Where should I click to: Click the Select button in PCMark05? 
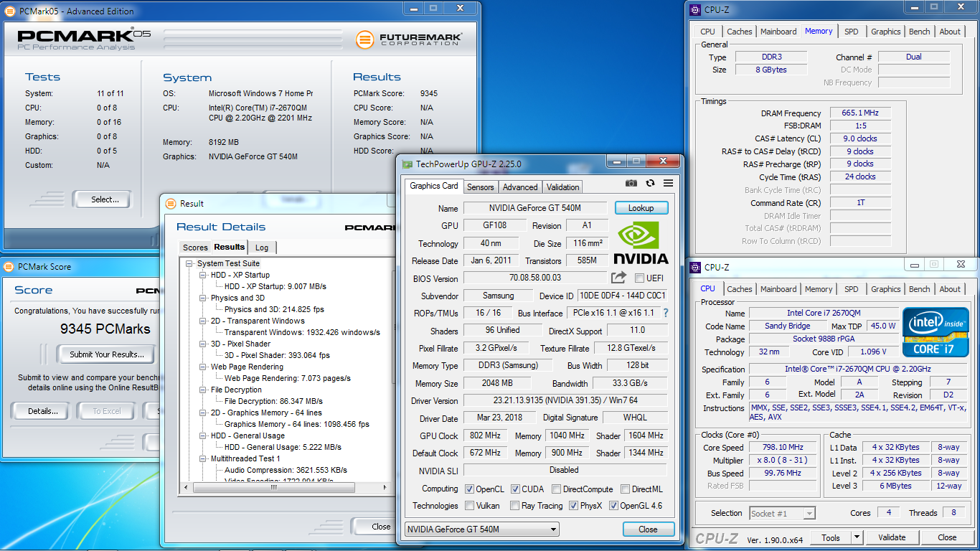coord(105,199)
